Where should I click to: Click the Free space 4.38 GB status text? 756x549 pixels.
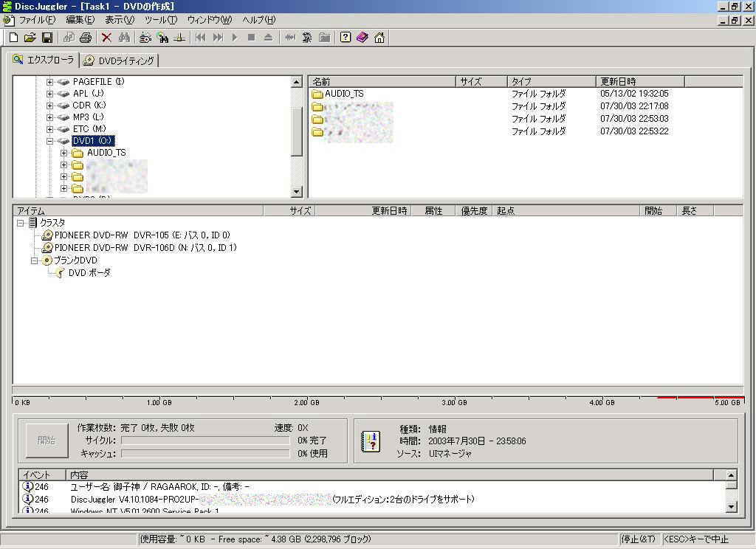[295, 539]
